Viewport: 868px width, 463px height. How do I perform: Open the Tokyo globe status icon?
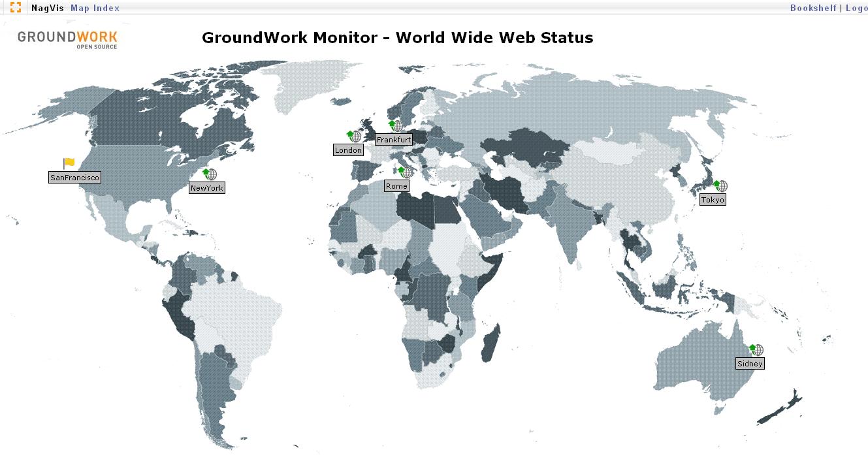point(720,186)
